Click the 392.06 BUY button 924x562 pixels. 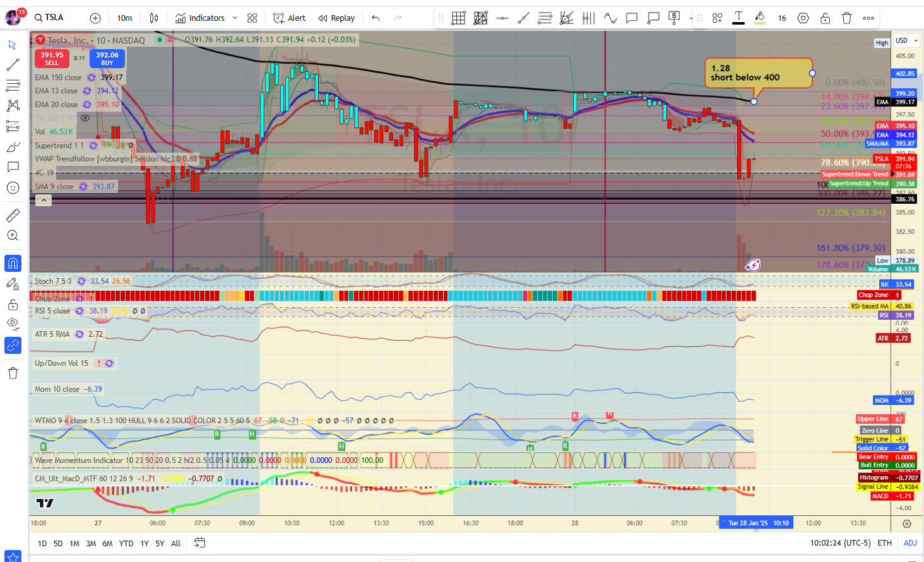[107, 59]
